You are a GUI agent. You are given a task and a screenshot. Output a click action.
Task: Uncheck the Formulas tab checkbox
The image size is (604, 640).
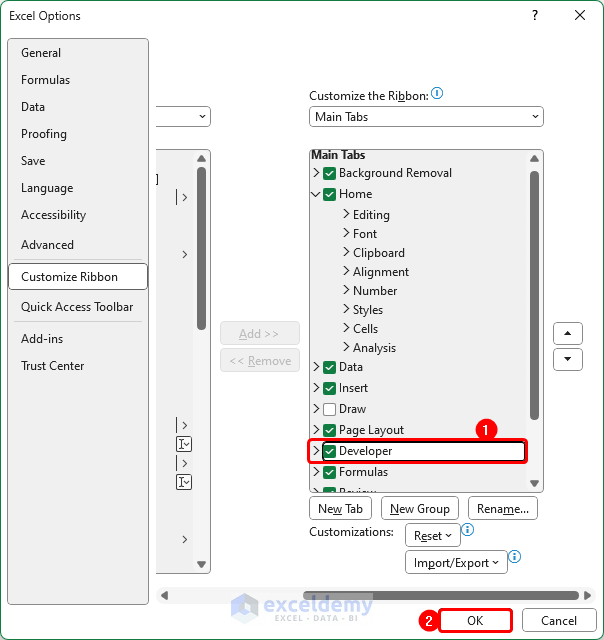click(329, 472)
